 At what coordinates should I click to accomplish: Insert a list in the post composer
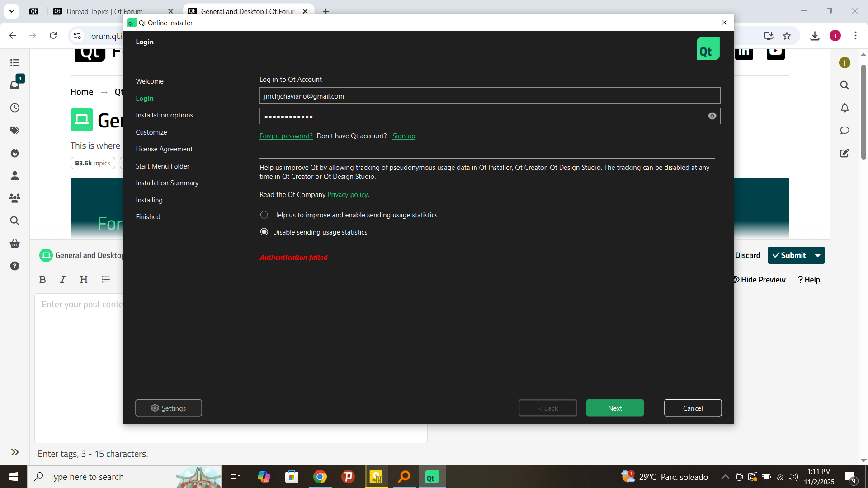pos(106,280)
